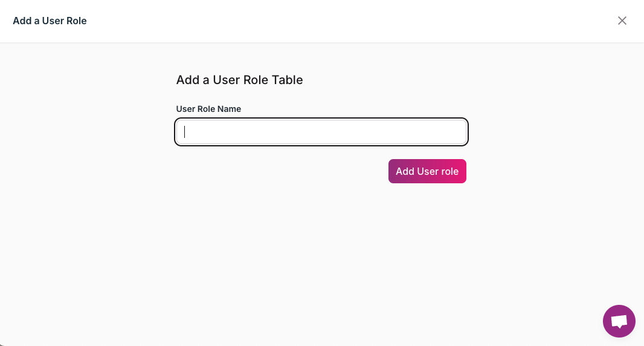644x346 pixels.
Task: Submit the form using Add User role
Action: pos(427,171)
